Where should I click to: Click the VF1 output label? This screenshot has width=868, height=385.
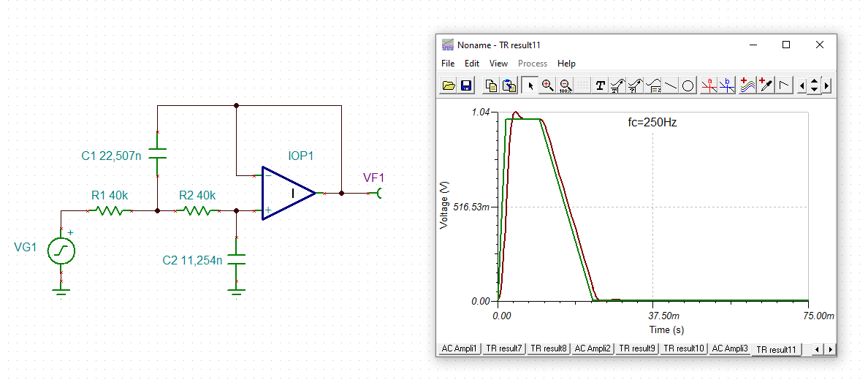(x=373, y=178)
